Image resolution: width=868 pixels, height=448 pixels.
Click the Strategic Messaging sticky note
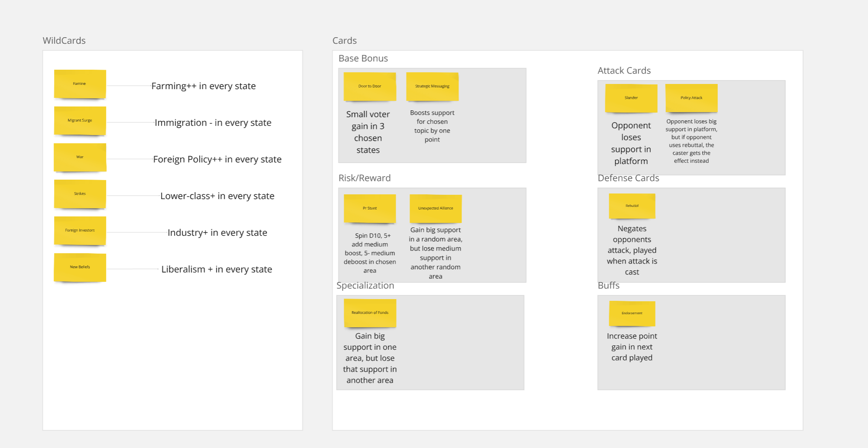432,86
